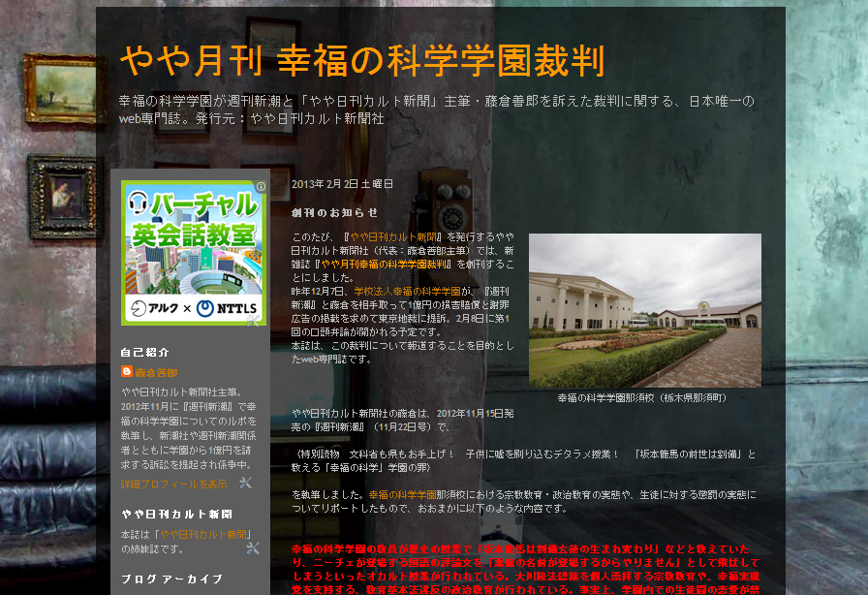Click the やや日刊カルト新聞 sidebar widget heading
The height and width of the screenshot is (595, 868).
point(177,515)
